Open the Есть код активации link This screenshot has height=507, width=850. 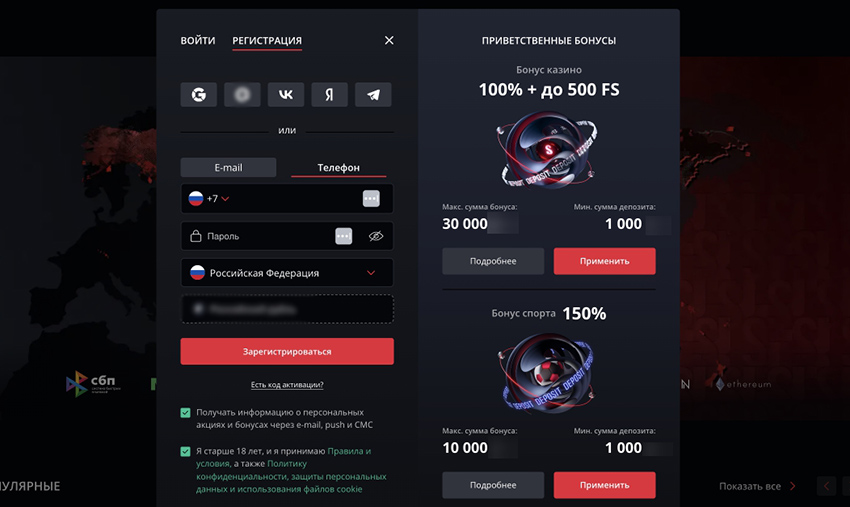[x=287, y=384]
